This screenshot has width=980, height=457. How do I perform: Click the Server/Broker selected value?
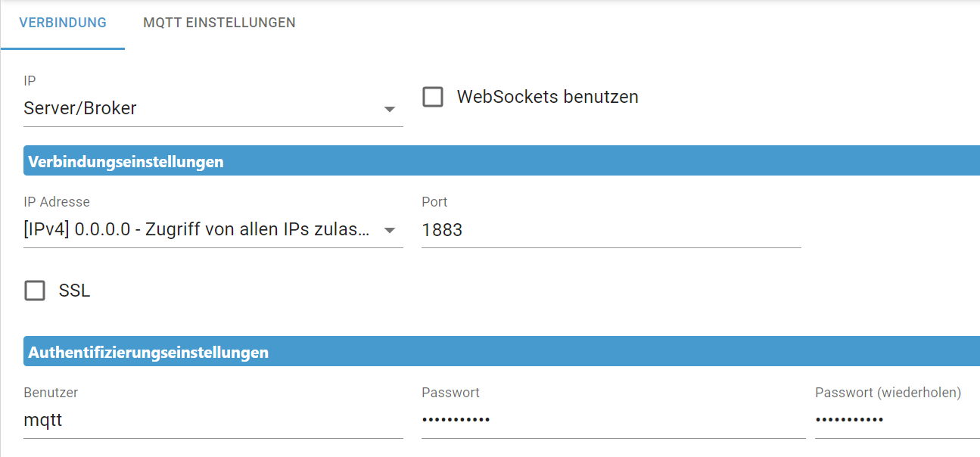coord(80,108)
